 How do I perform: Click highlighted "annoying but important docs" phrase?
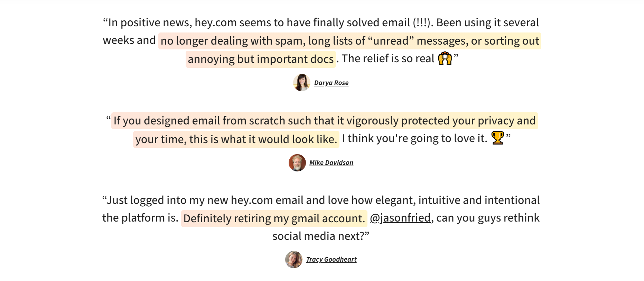tap(261, 59)
